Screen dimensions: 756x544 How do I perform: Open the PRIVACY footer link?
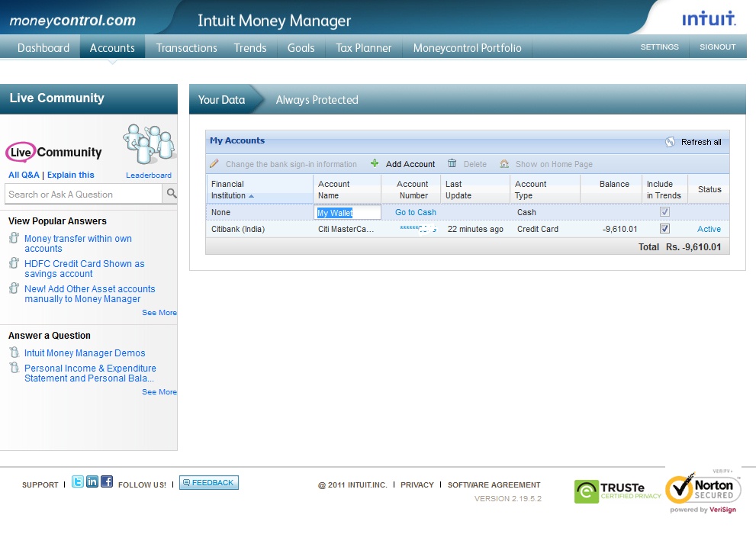point(417,484)
